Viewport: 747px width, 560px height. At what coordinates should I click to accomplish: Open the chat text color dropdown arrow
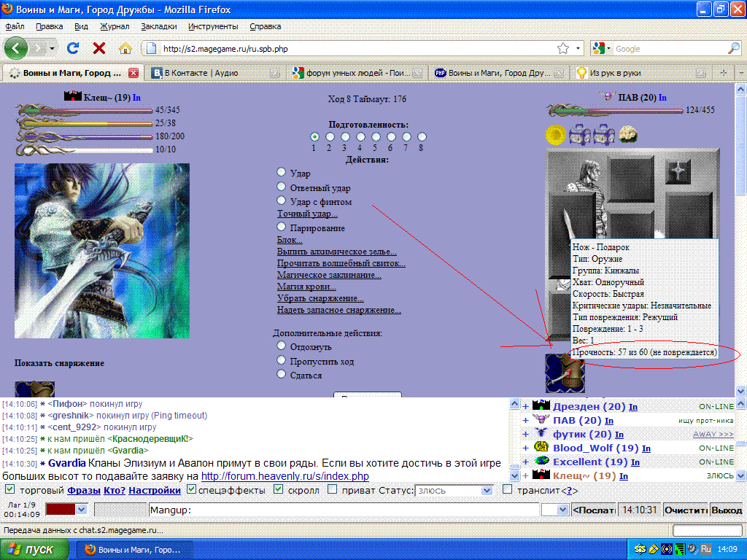pyautogui.click(x=81, y=510)
